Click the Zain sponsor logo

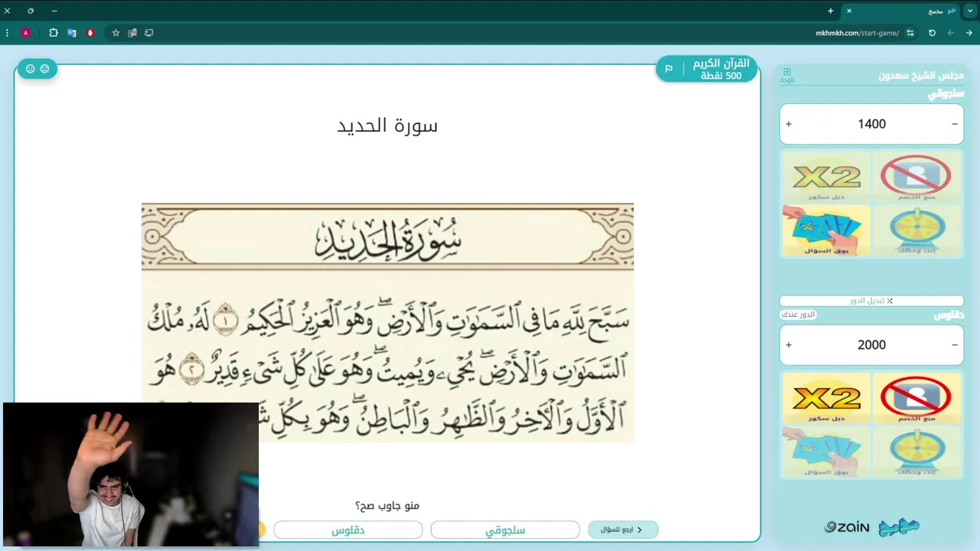[847, 527]
